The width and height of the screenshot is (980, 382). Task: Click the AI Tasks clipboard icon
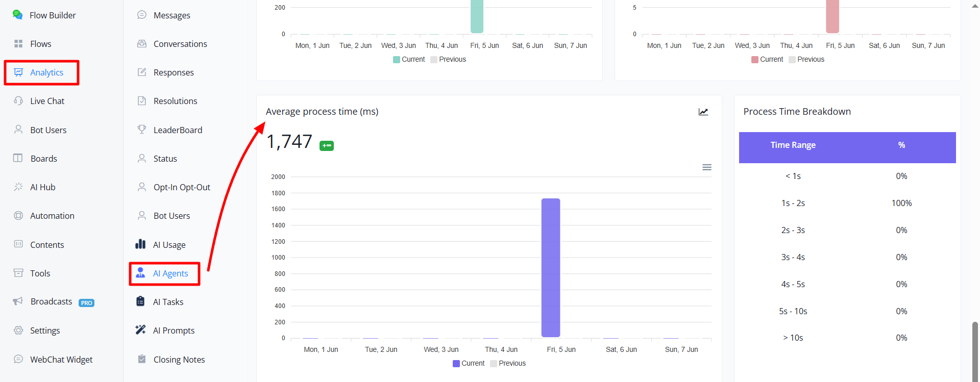pyautogui.click(x=140, y=301)
